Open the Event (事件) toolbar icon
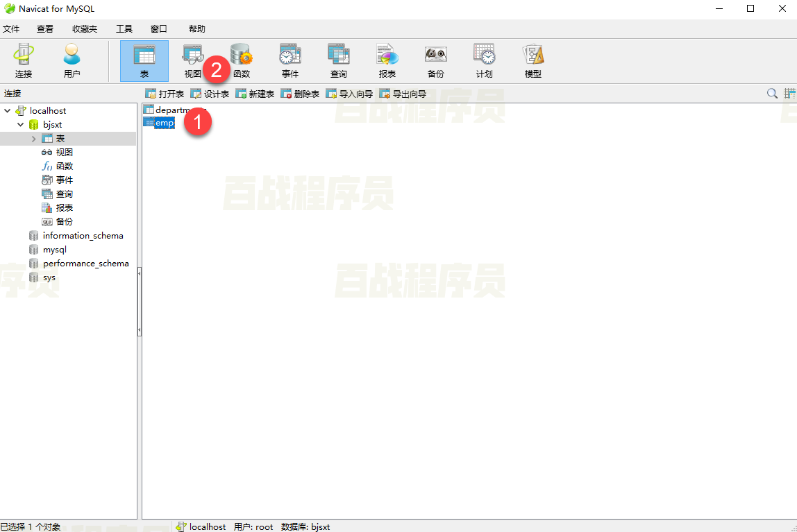 pos(290,61)
